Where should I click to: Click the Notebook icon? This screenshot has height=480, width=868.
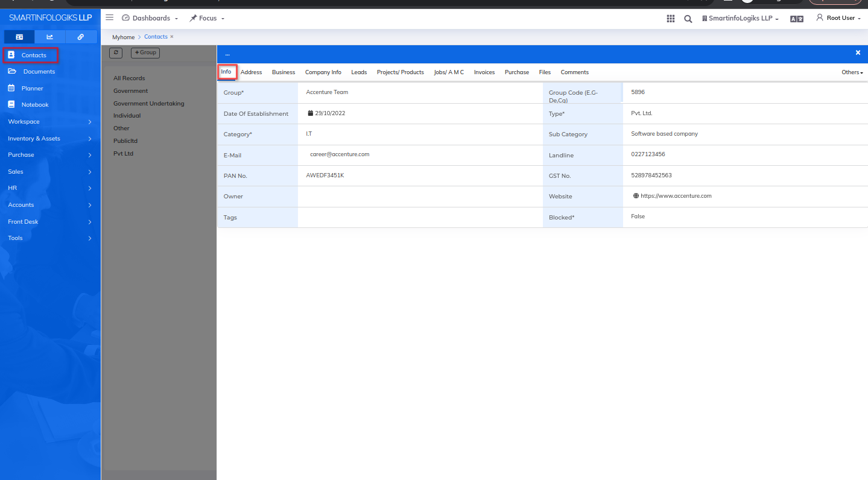tap(11, 104)
